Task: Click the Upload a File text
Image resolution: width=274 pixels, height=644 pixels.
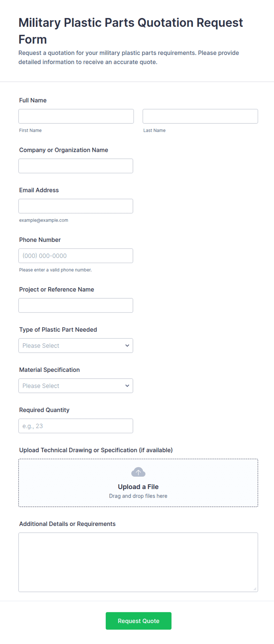Action: [138, 487]
